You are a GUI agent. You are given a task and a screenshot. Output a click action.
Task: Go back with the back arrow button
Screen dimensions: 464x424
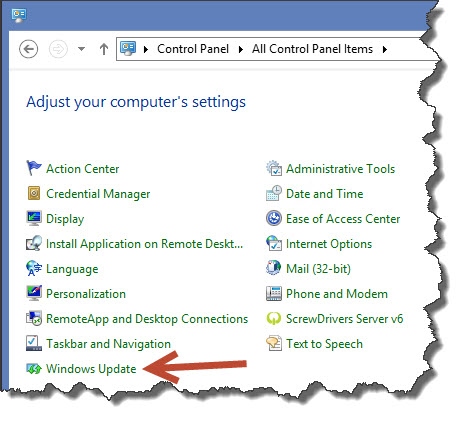pos(28,49)
